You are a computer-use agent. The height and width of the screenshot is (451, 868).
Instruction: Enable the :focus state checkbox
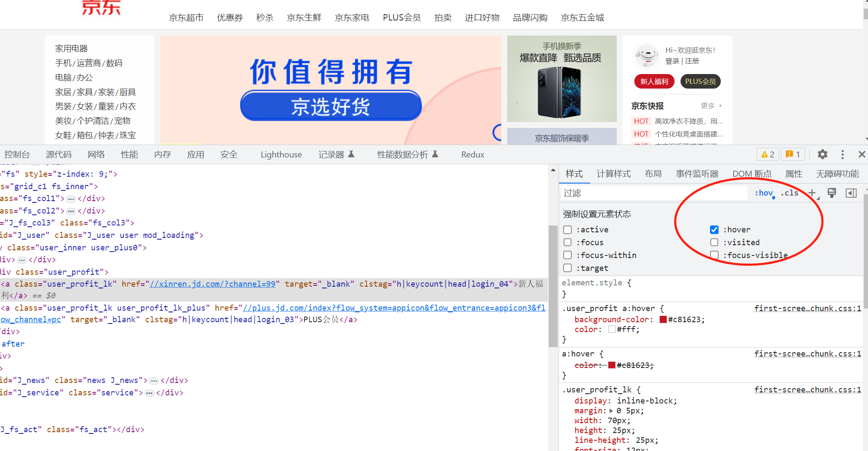point(568,242)
